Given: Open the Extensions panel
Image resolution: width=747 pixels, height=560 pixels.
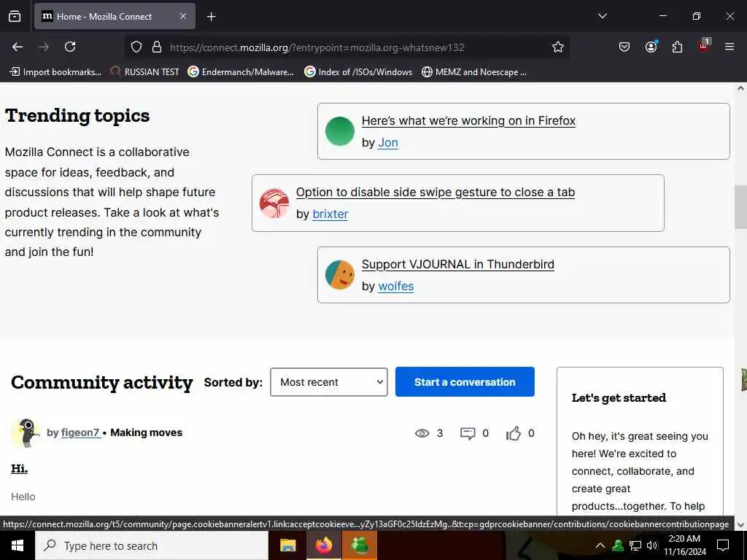Looking at the screenshot, I should (677, 47).
